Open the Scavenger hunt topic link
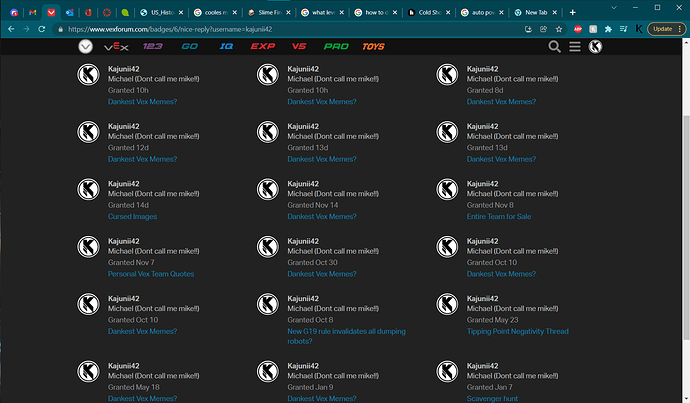This screenshot has width=690, height=403. pos(492,398)
